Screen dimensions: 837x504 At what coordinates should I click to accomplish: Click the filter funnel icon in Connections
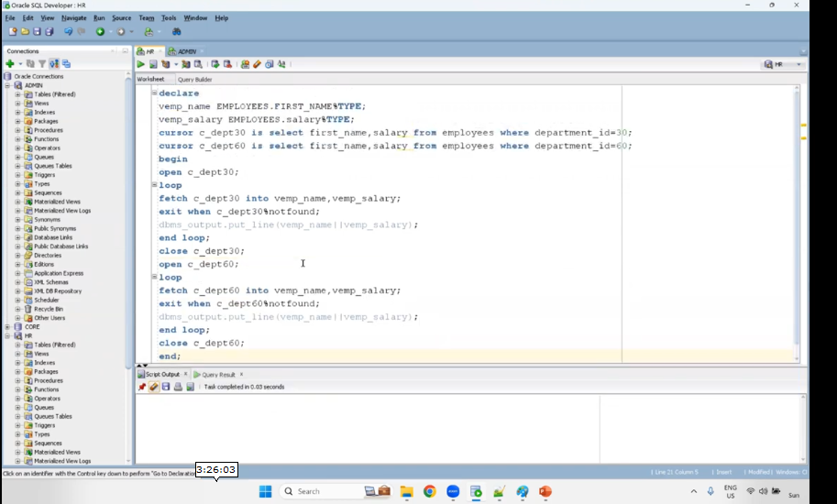click(42, 64)
